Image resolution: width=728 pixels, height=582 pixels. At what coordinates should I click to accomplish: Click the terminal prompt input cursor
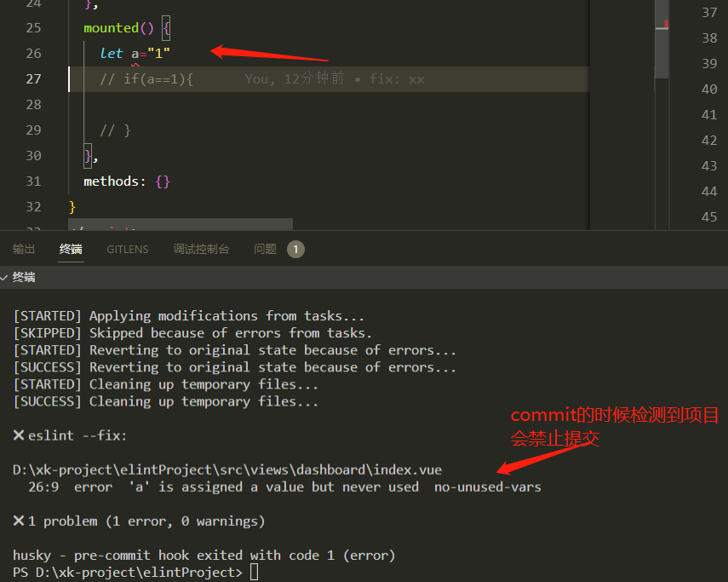point(254,573)
